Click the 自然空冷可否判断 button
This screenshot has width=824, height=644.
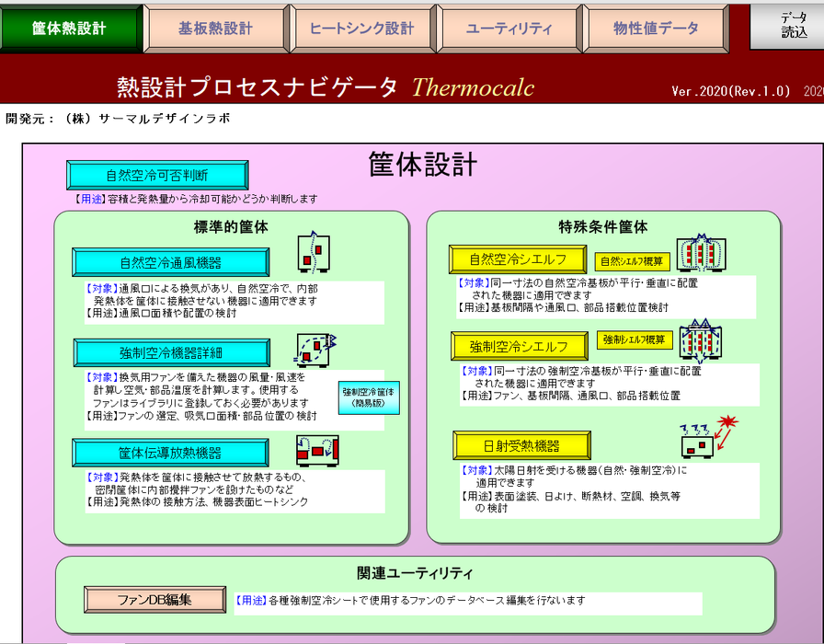156,172
